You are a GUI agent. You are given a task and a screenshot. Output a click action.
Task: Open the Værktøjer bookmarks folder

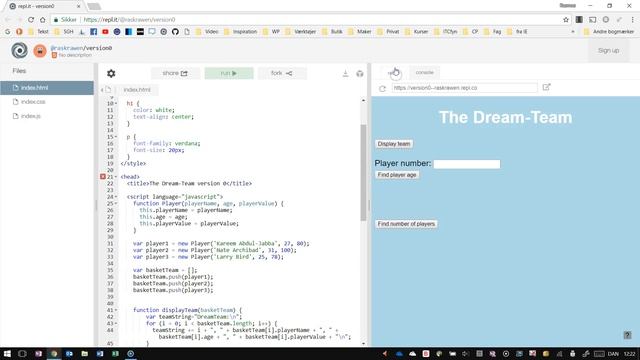pos(300,31)
